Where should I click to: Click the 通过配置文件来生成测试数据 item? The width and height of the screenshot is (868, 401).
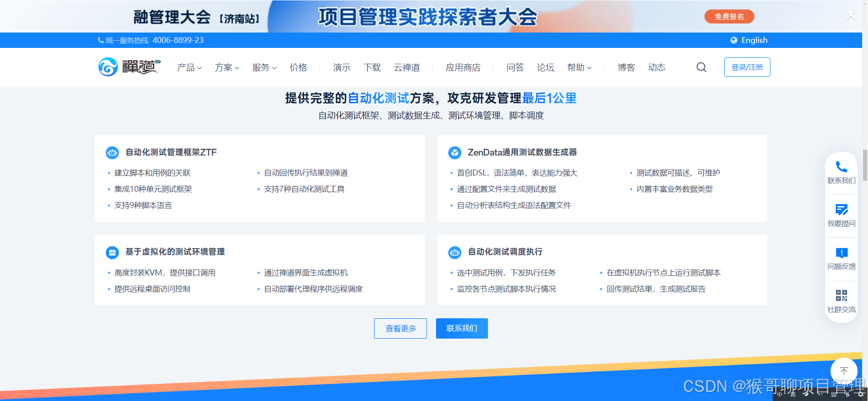coord(507,189)
